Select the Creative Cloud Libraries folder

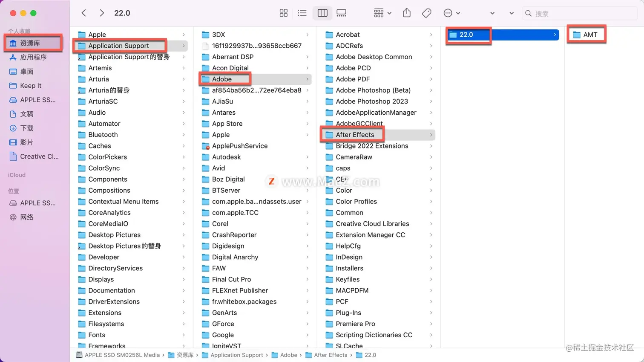tap(372, 223)
